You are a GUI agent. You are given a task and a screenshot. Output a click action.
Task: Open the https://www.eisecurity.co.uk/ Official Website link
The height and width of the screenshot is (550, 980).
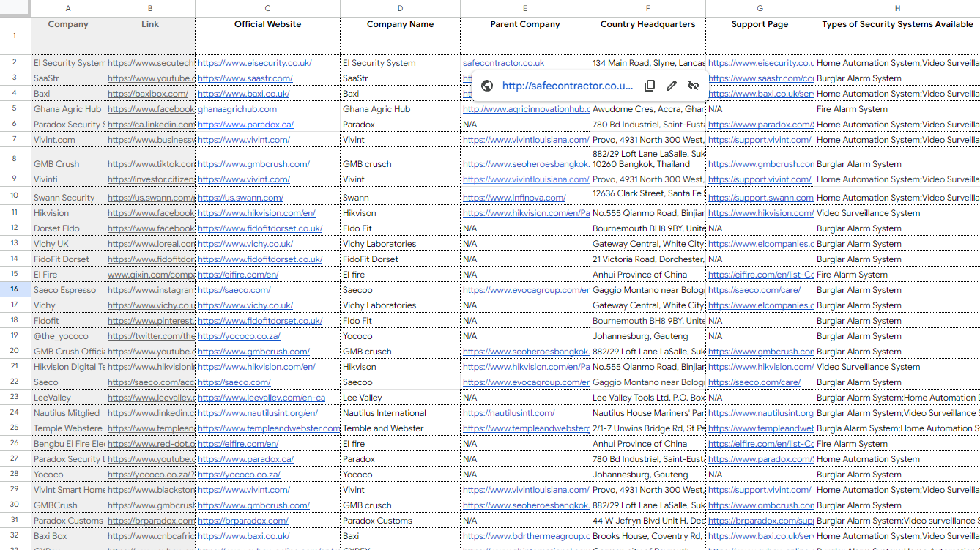coord(255,63)
